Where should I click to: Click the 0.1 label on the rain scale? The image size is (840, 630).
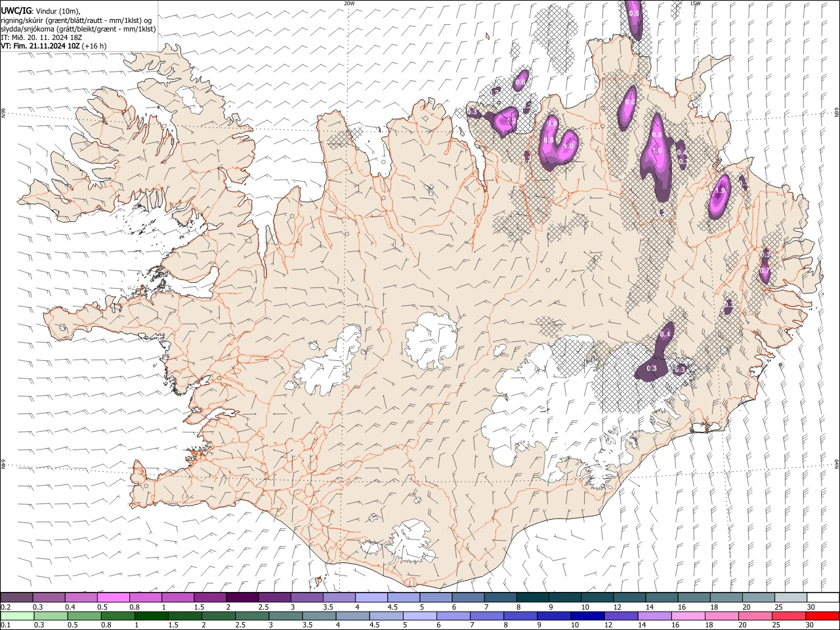(5, 625)
